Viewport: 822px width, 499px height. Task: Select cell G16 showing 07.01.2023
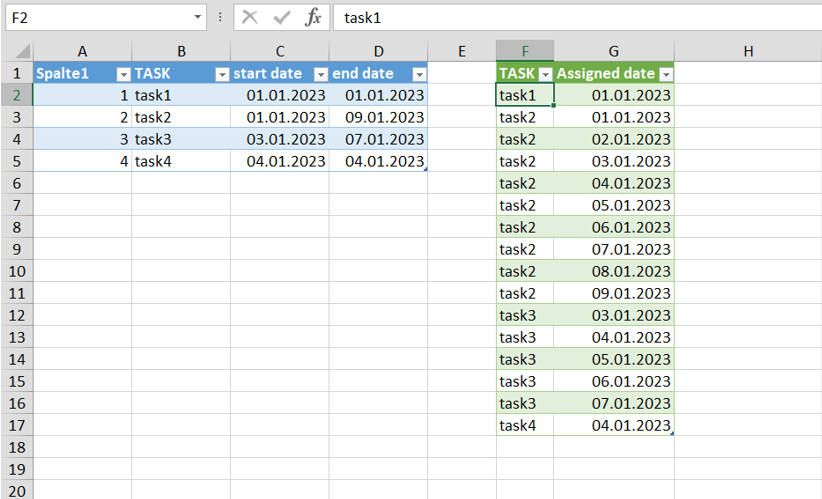pyautogui.click(x=614, y=403)
